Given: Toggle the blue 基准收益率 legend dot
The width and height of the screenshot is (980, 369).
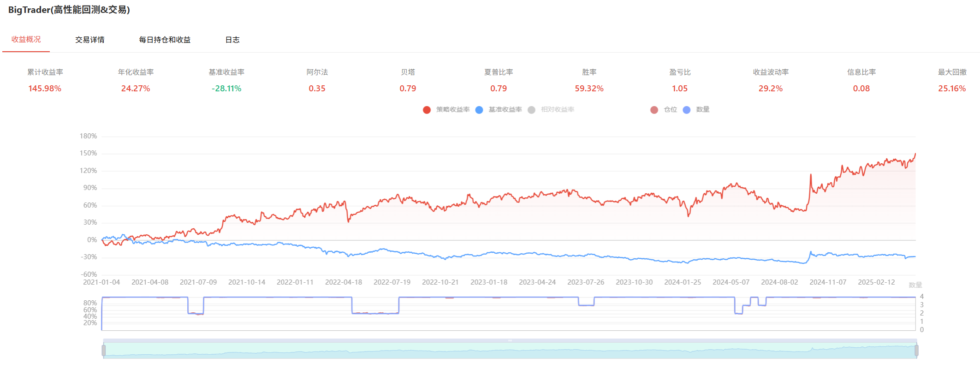Looking at the screenshot, I should click(479, 110).
